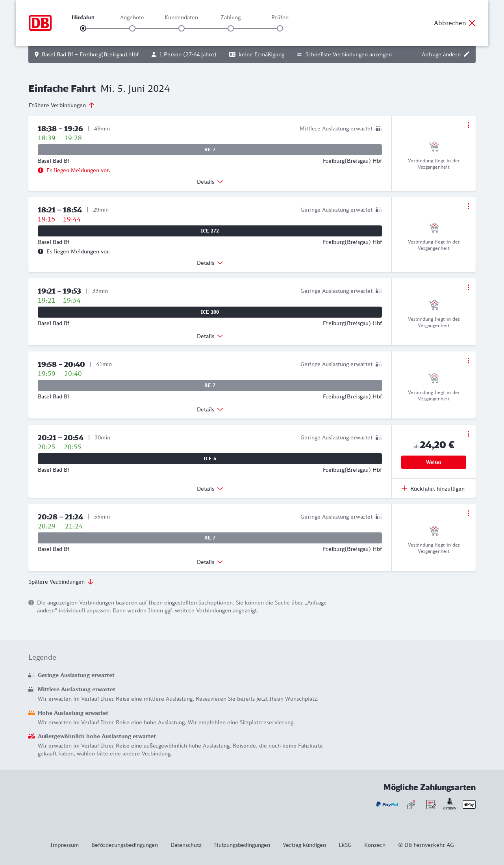Open the Datenschutz footer link
504x865 pixels.
click(x=186, y=845)
